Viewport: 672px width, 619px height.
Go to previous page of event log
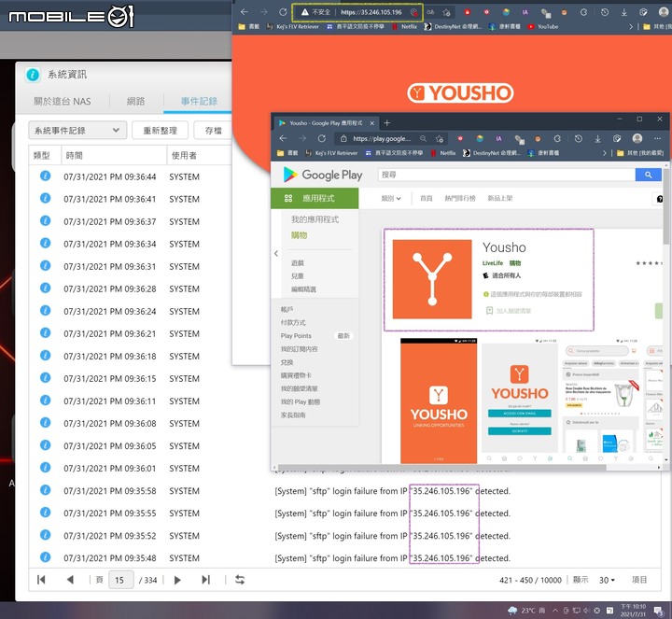click(70, 580)
